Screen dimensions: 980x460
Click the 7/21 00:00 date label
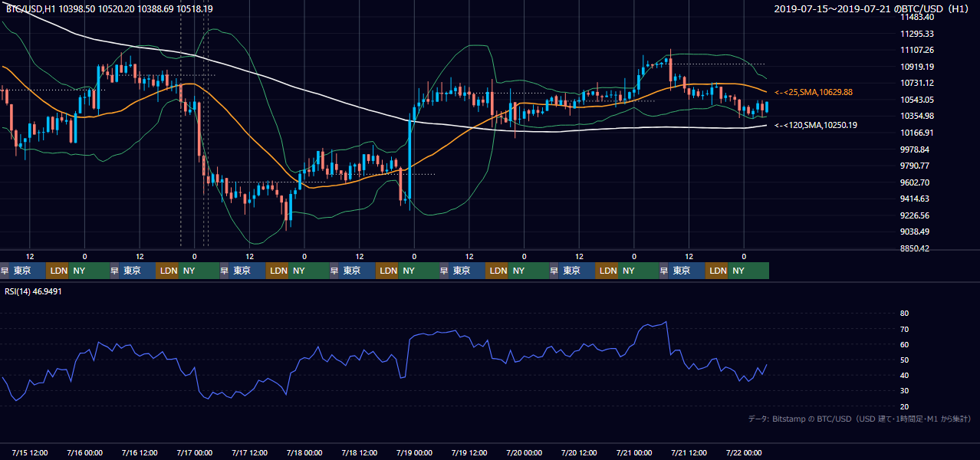click(x=634, y=452)
